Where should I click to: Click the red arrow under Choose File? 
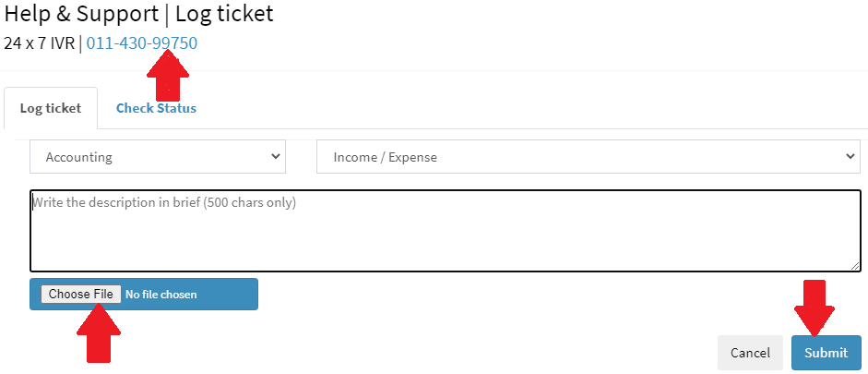pos(97,332)
